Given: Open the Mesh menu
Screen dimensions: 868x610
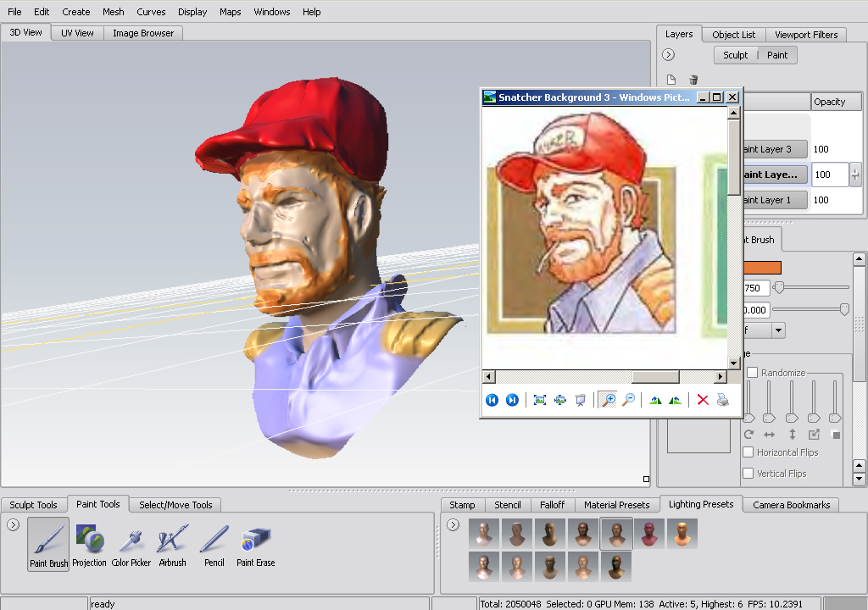Looking at the screenshot, I should click(x=113, y=12).
